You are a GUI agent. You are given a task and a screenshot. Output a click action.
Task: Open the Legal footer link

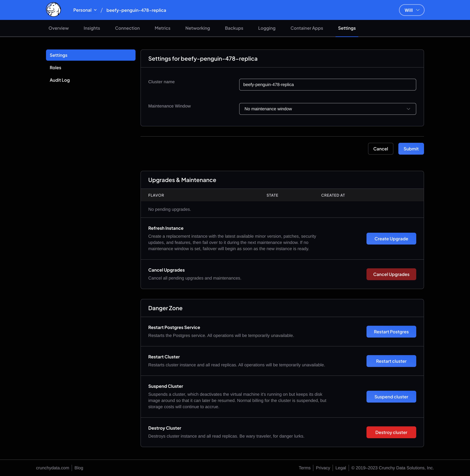341,468
